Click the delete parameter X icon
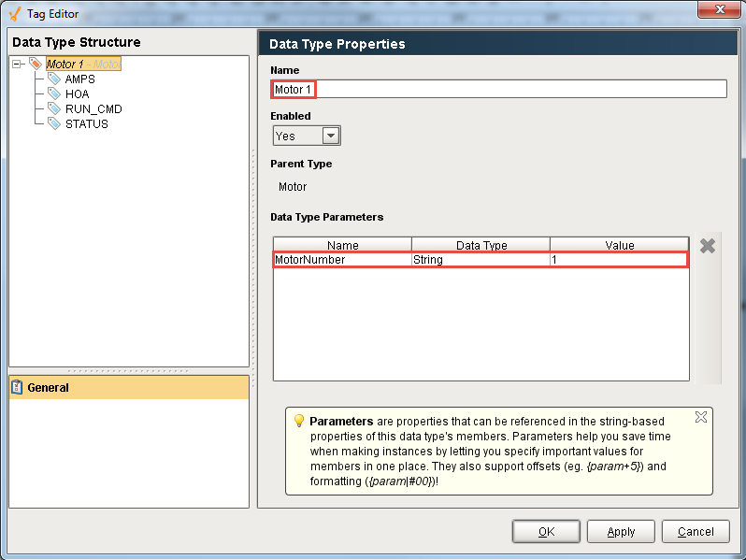The image size is (746, 560). (x=708, y=247)
